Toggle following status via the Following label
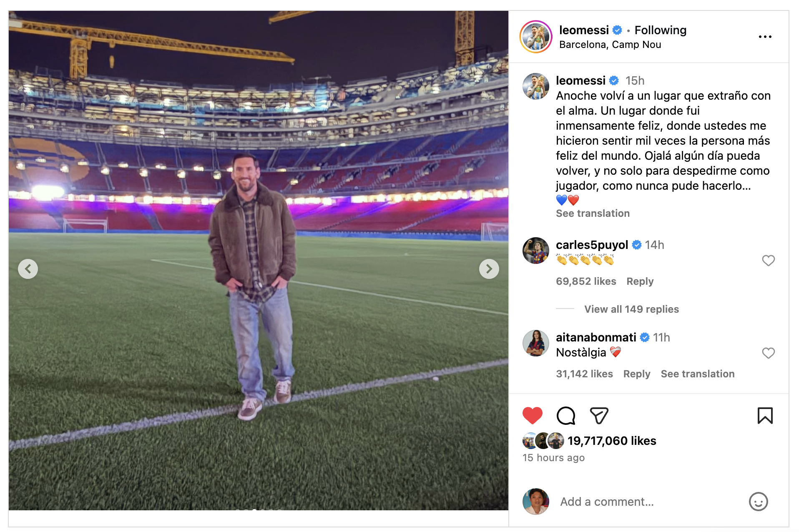The height and width of the screenshot is (532, 799). 660,30
